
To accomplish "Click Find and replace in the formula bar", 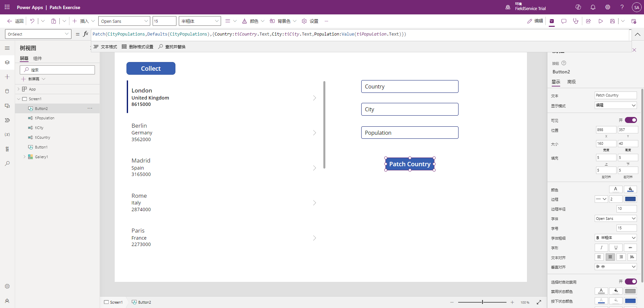I will 172,47.
